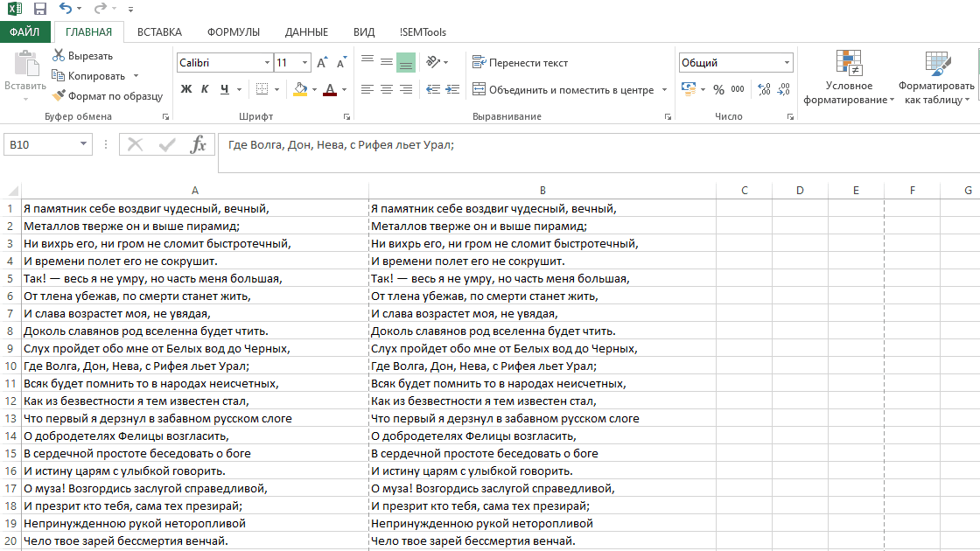
Task: Click the increase decimal places icon
Action: tap(763, 89)
